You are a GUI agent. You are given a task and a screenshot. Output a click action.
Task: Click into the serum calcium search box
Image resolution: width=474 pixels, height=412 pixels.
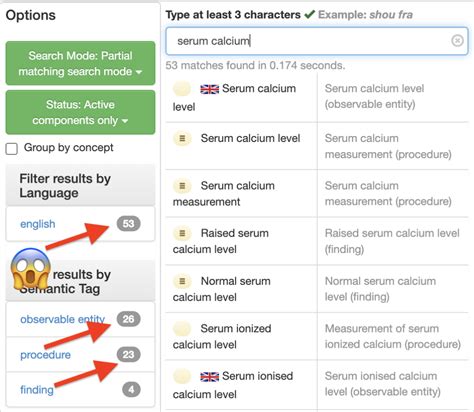coord(317,41)
